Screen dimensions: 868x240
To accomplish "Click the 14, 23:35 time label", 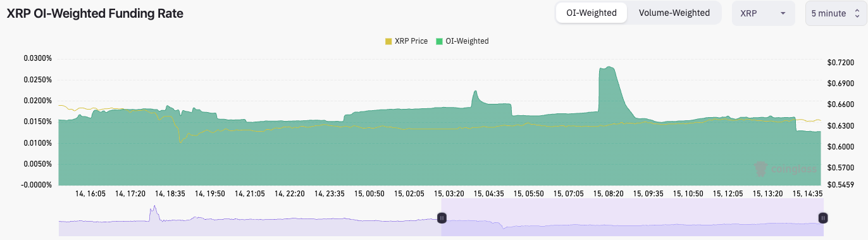I will [x=329, y=194].
